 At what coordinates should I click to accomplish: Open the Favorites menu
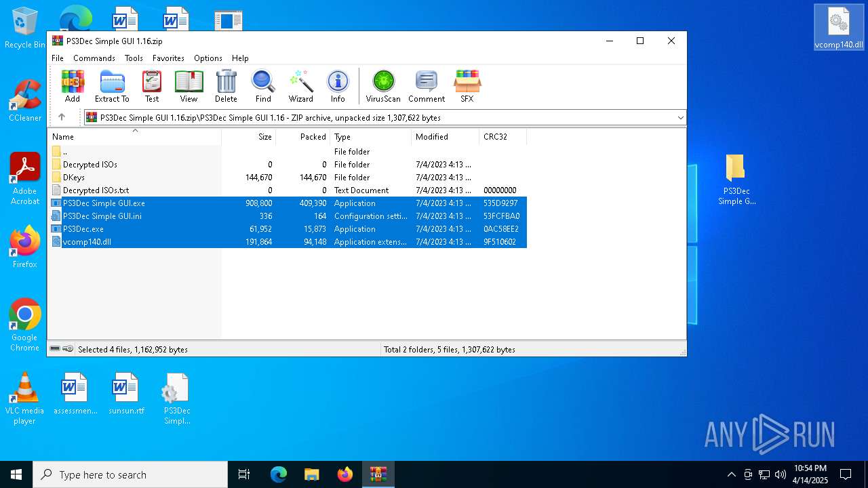tap(168, 58)
